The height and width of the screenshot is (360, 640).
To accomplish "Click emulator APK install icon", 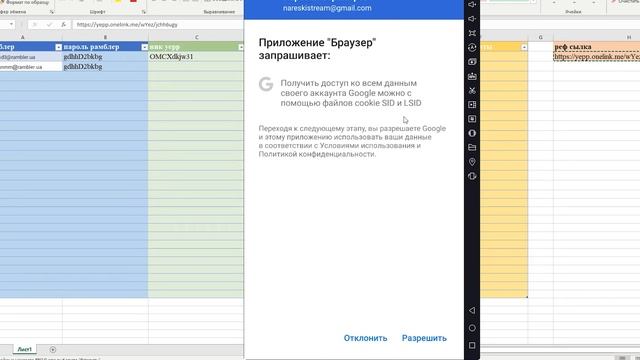I will click(x=472, y=119).
